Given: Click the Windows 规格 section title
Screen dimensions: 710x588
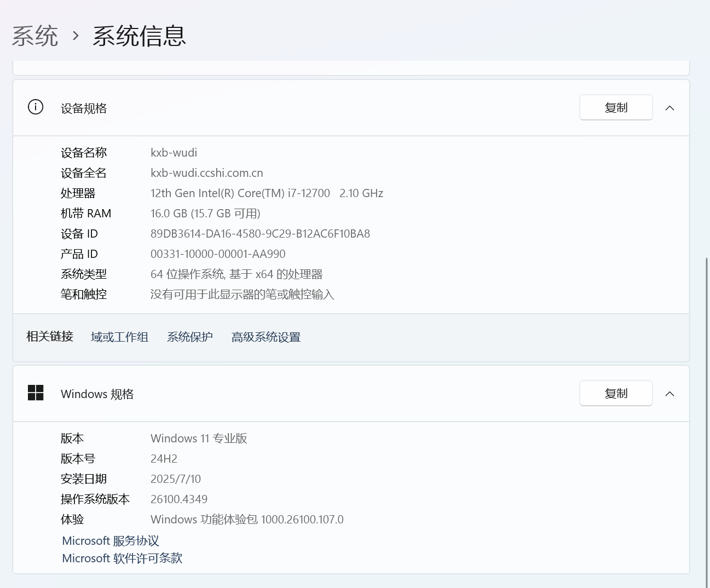Looking at the screenshot, I should click(97, 394).
